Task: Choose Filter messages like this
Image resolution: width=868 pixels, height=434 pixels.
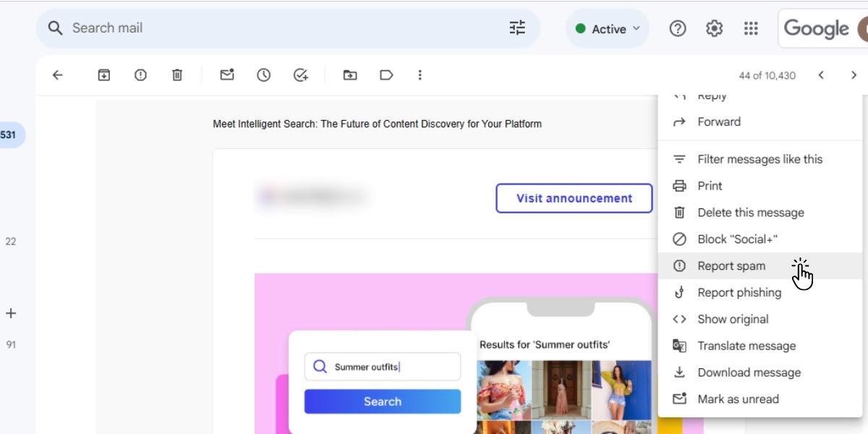Action: coord(760,159)
